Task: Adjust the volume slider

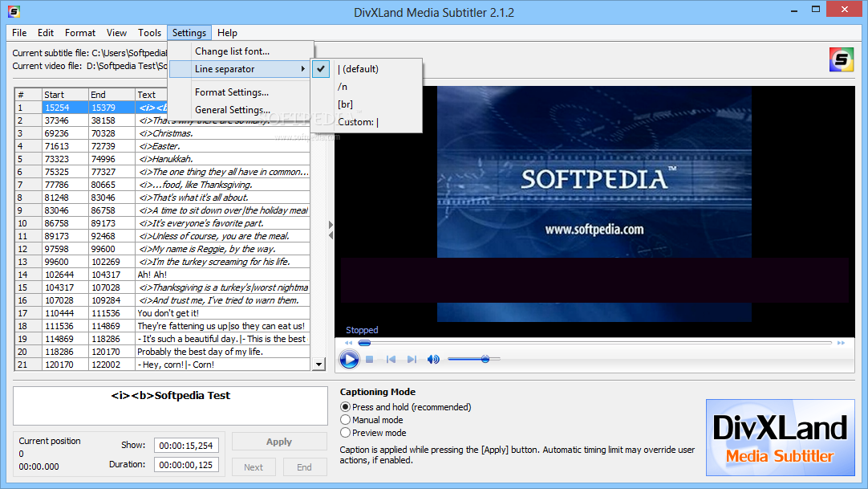Action: pos(485,359)
